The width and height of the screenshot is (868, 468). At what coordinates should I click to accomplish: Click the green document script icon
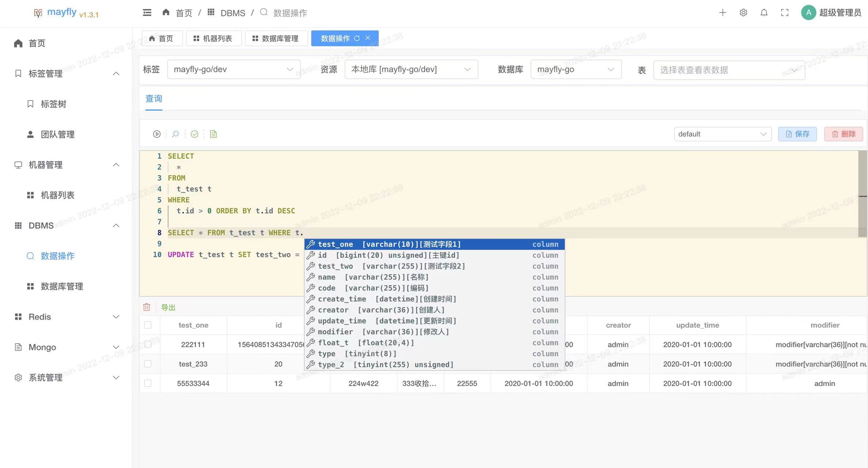pos(214,134)
